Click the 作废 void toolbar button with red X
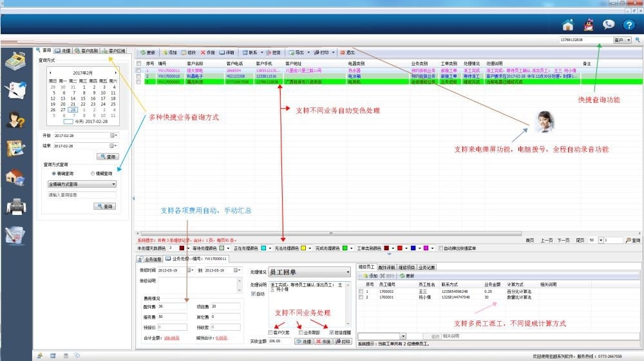This screenshot has height=361, width=644. [208, 53]
